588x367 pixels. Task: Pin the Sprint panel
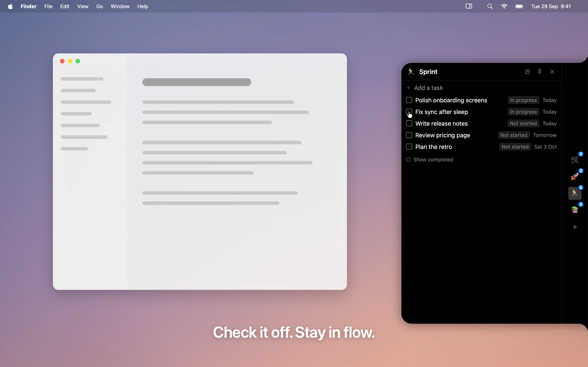coord(539,72)
